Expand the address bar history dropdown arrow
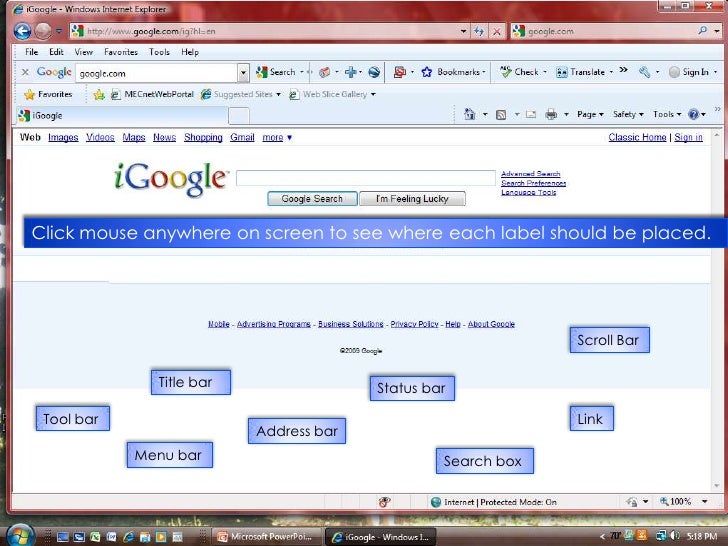Image resolution: width=728 pixels, height=546 pixels. 463,31
